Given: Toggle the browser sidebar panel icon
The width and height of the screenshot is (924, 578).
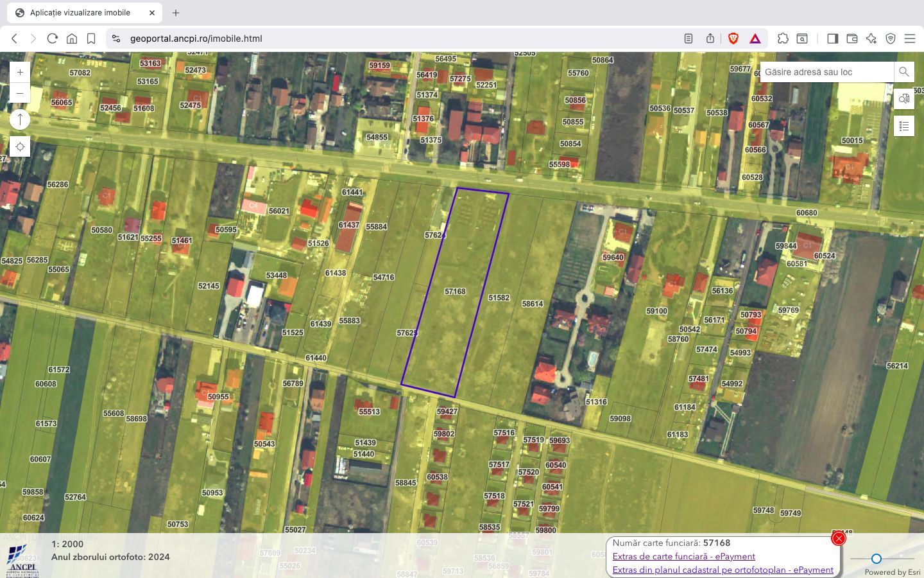Looking at the screenshot, I should [x=833, y=39].
